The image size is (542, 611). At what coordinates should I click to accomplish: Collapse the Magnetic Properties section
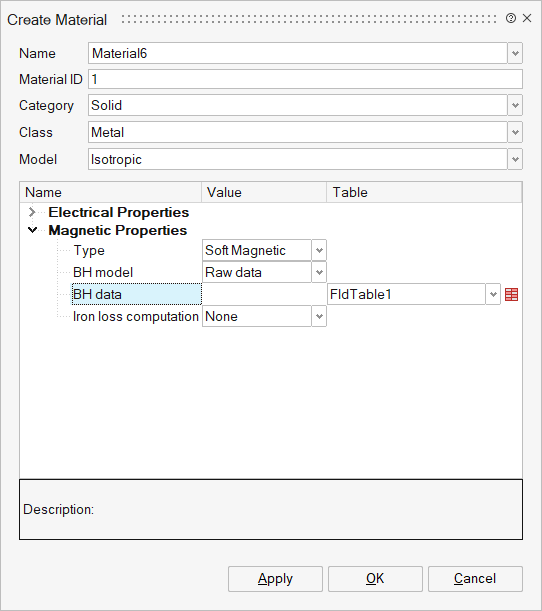pyautogui.click(x=32, y=230)
